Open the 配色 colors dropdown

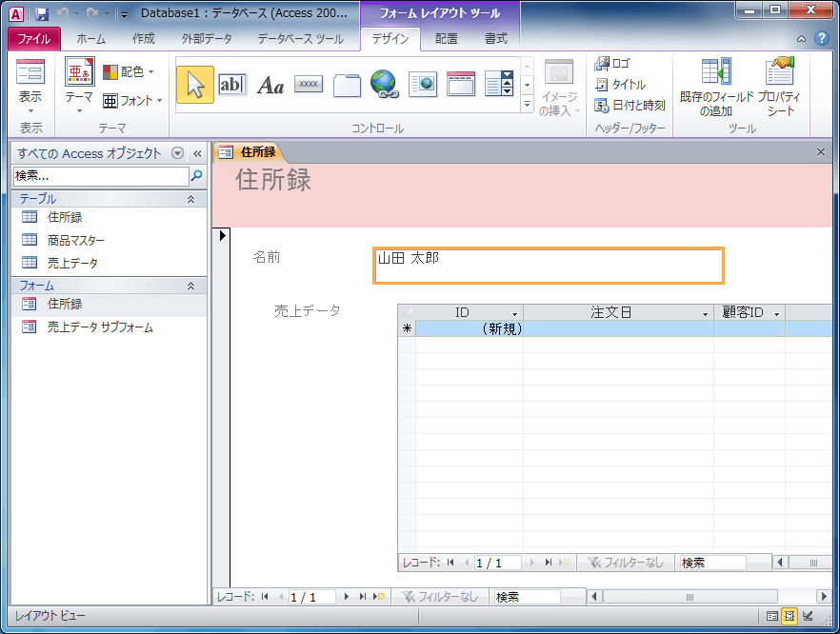(129, 71)
